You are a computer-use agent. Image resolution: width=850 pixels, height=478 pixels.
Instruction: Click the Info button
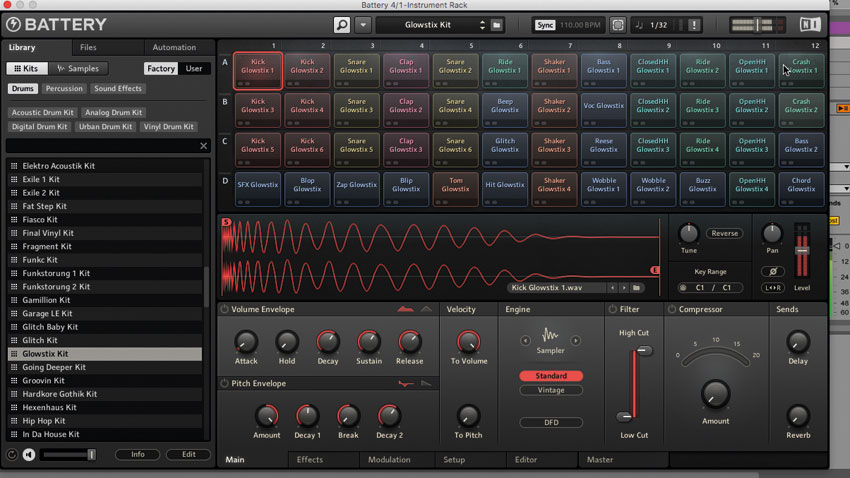click(138, 454)
